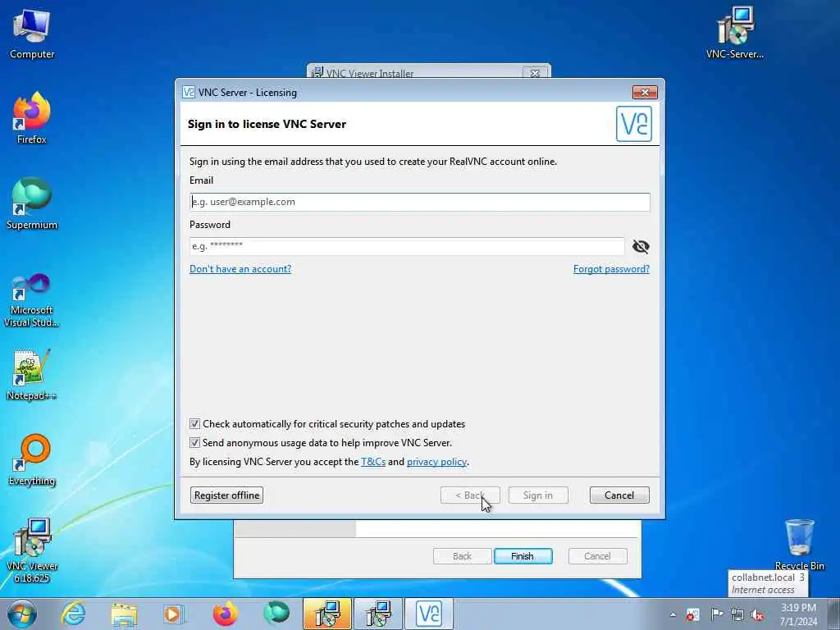840x630 pixels.
Task: Open the Computer desktop icon
Action: (x=32, y=33)
